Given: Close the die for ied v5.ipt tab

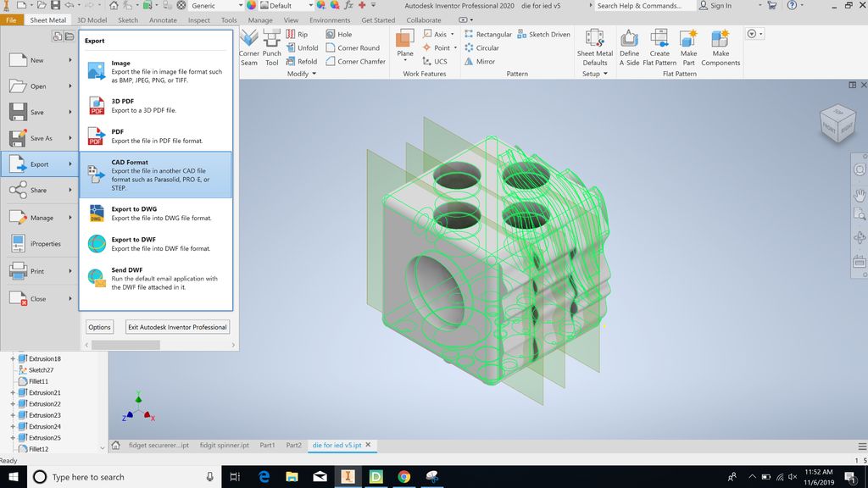Looking at the screenshot, I should tap(368, 444).
